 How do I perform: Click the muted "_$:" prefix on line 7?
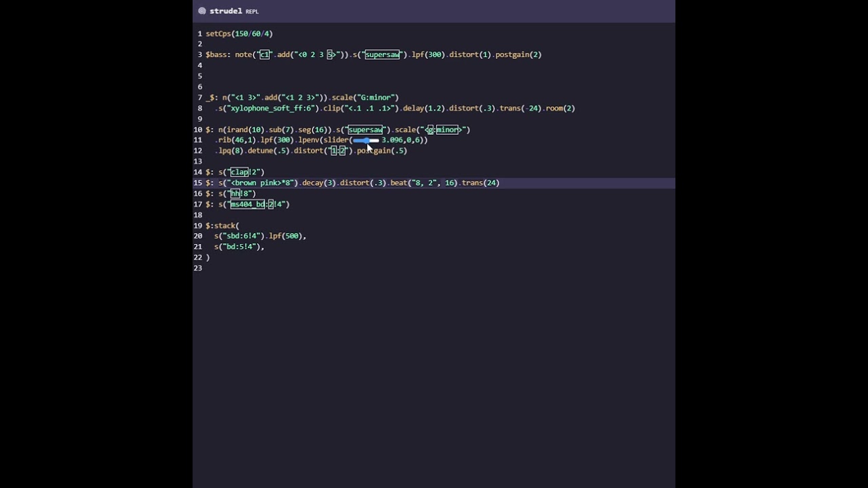(212, 98)
